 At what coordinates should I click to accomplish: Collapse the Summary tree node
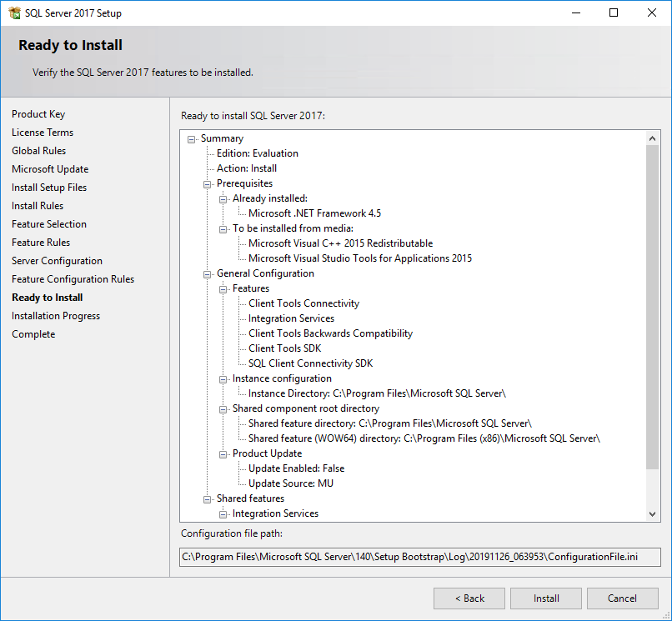[x=191, y=139]
